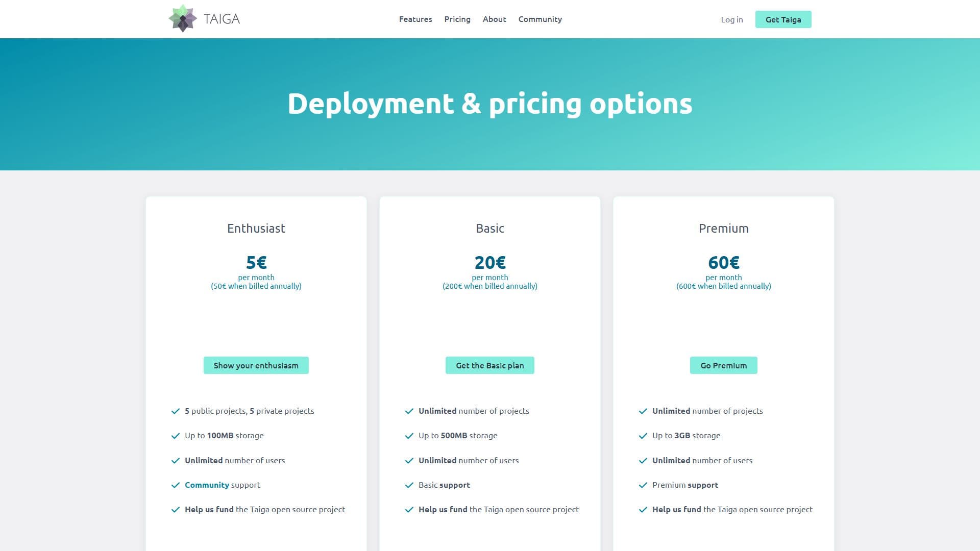Click checkmark next to Premium support
The width and height of the screenshot is (980, 551).
(x=643, y=485)
